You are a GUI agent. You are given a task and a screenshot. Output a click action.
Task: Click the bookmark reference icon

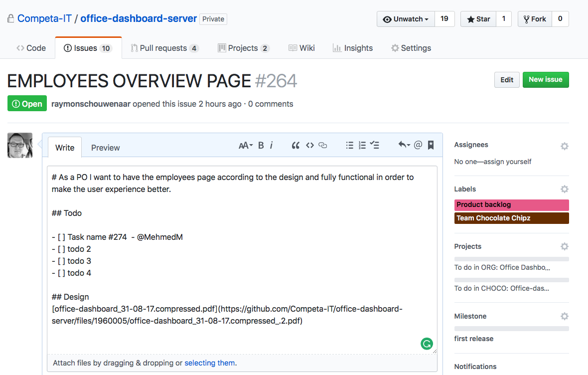pos(431,145)
